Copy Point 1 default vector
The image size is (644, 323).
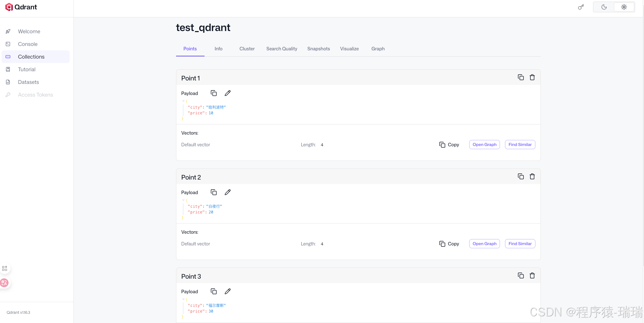pyautogui.click(x=449, y=145)
